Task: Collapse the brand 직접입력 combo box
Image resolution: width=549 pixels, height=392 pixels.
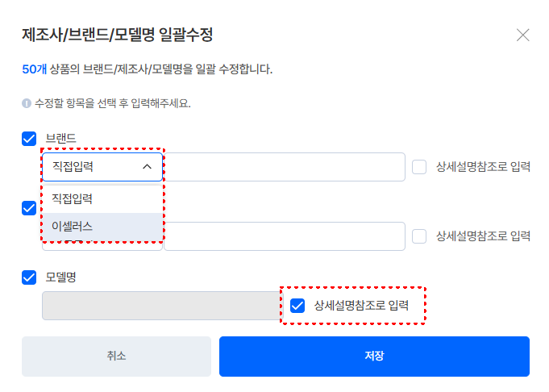Action: pyautogui.click(x=101, y=167)
